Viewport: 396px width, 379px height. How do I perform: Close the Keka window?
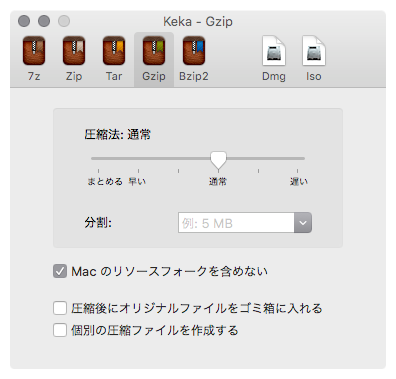(24, 21)
